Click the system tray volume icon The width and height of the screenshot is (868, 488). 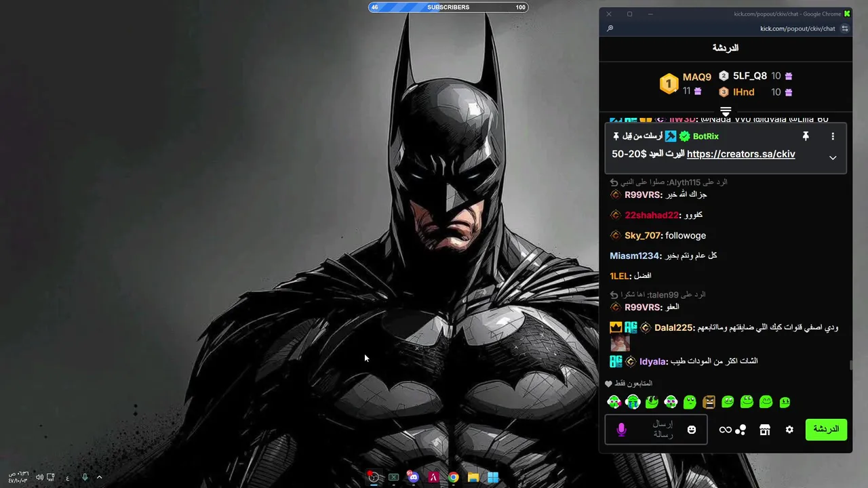pyautogui.click(x=40, y=477)
